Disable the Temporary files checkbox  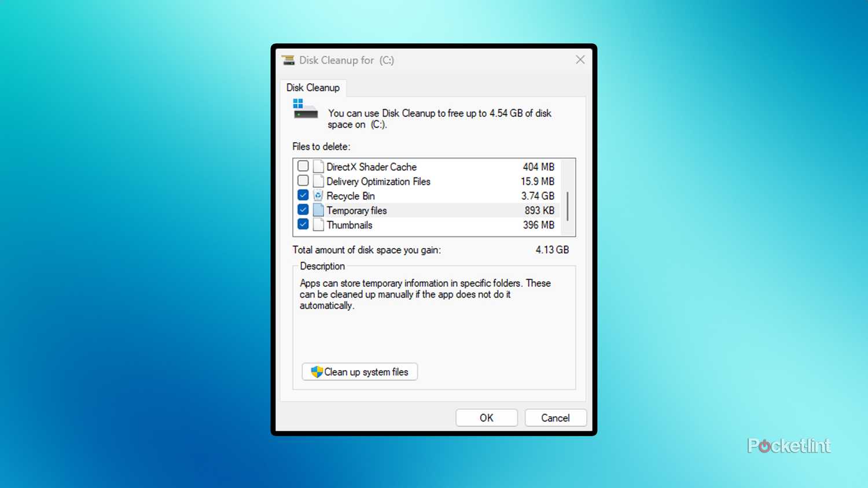[x=303, y=209]
